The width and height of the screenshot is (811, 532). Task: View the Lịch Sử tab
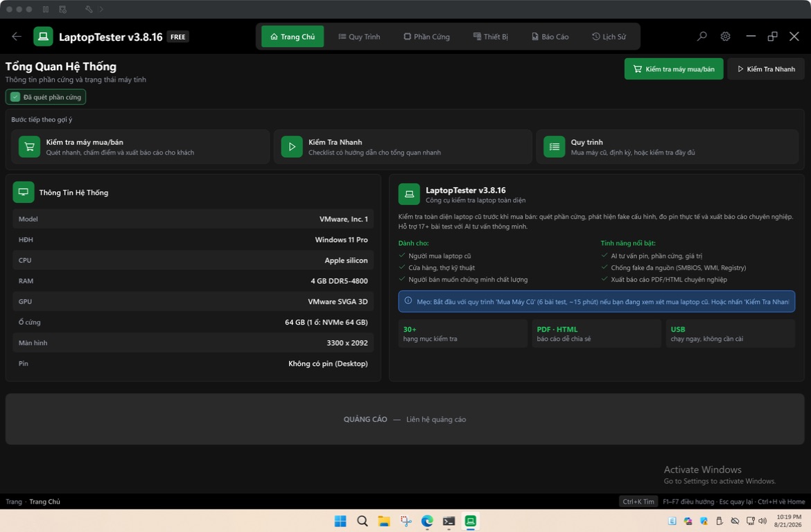(609, 37)
